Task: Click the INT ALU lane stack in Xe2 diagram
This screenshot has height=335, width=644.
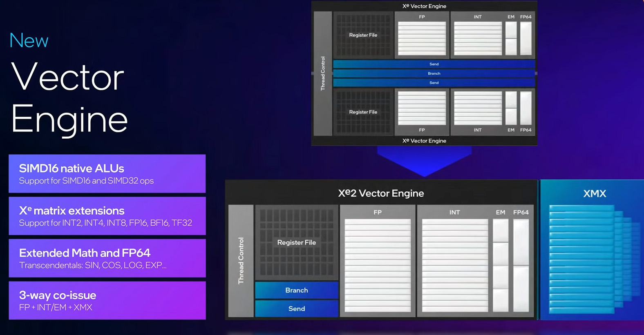Action: point(455,265)
